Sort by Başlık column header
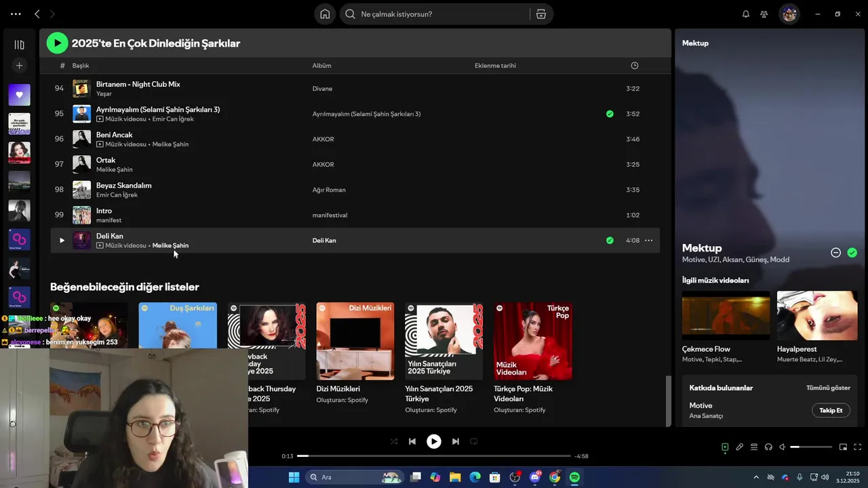 tap(81, 66)
